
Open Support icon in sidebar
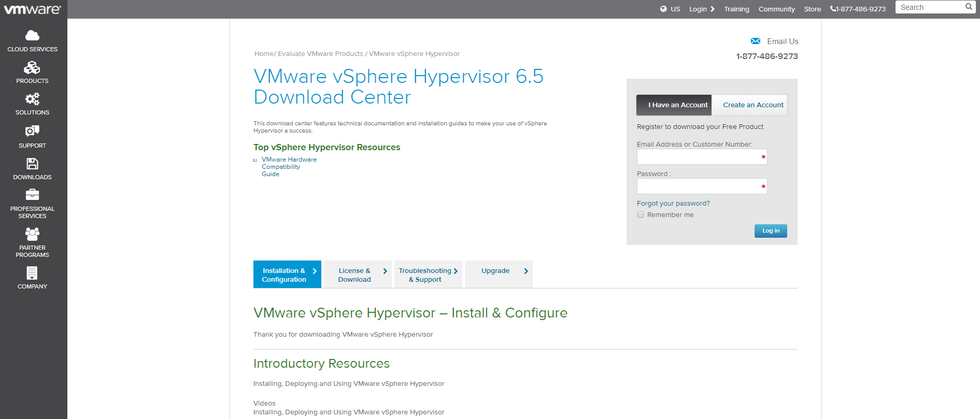click(x=32, y=131)
